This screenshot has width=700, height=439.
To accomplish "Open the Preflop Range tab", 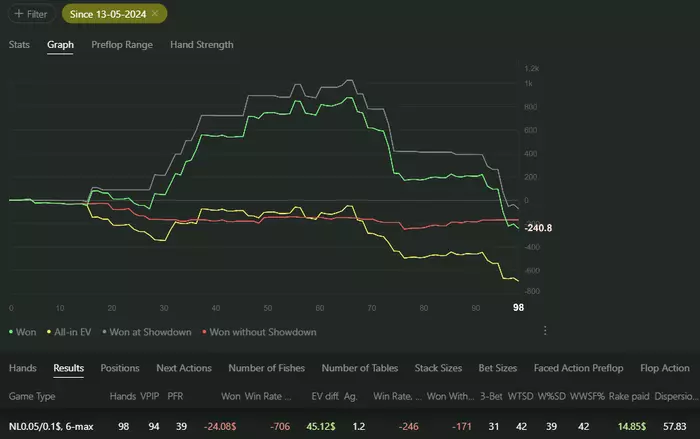I will click(120, 45).
